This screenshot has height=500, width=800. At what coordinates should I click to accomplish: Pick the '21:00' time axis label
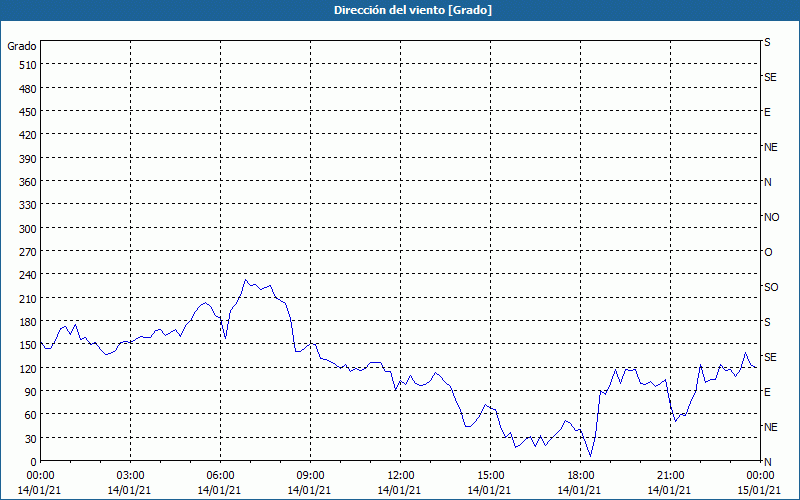click(670, 476)
